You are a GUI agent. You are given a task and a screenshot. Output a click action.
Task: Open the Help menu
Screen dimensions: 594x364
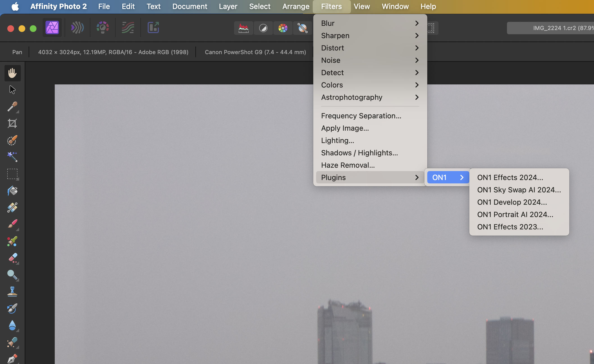coord(428,6)
